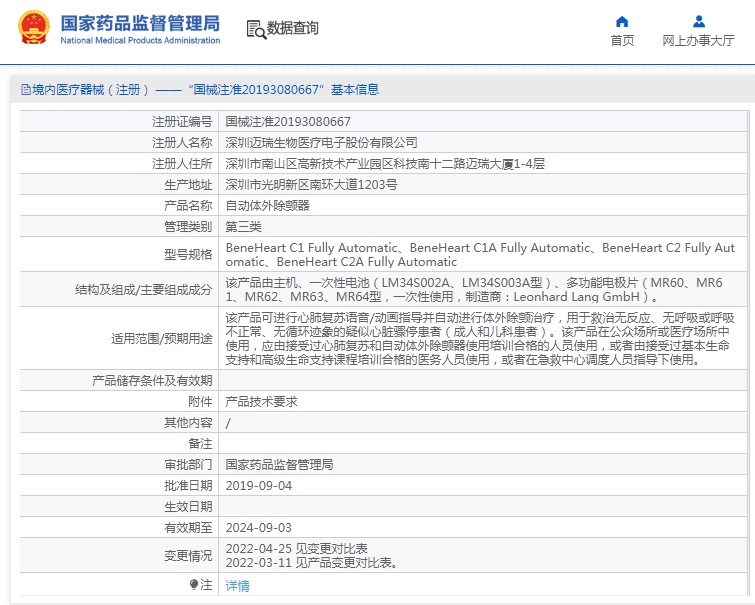
Task: Click the National Medical Products Administration text
Action: 140,40
